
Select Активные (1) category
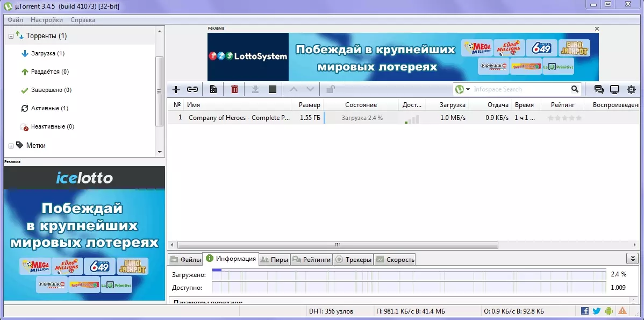point(49,109)
